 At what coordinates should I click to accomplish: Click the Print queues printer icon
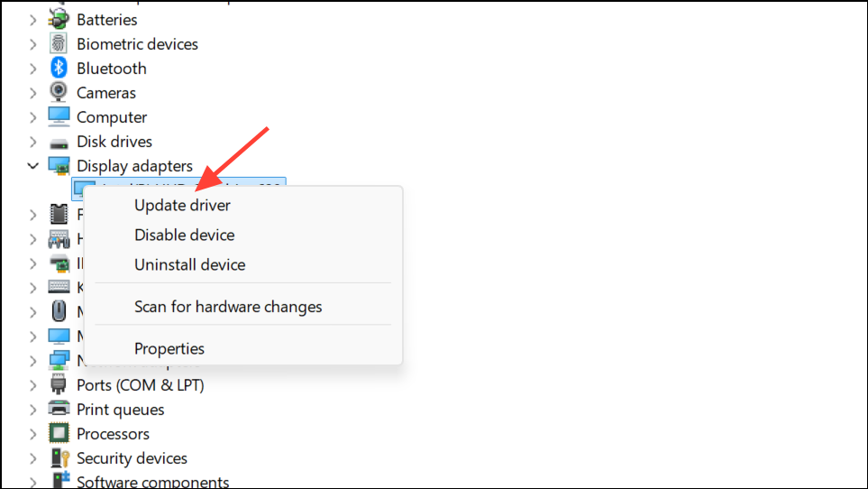tap(59, 410)
